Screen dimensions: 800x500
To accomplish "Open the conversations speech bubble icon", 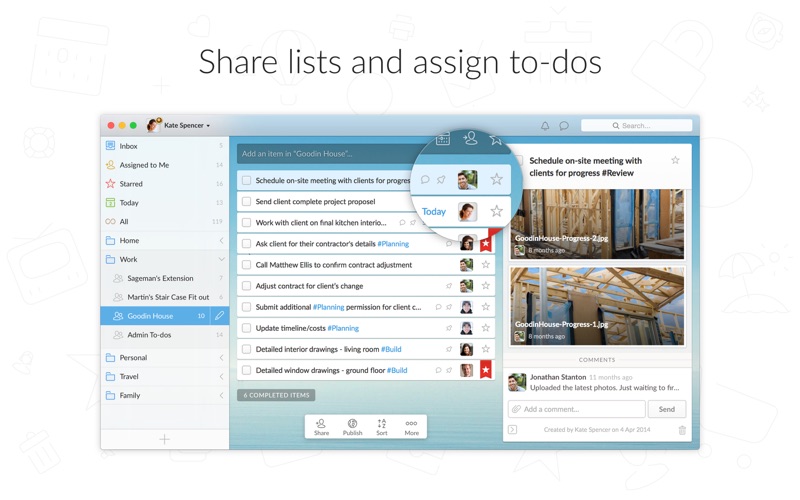I will tap(564, 126).
